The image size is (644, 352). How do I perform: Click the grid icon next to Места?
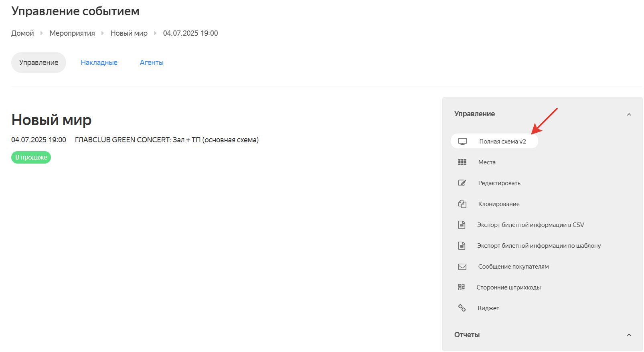pyautogui.click(x=462, y=162)
